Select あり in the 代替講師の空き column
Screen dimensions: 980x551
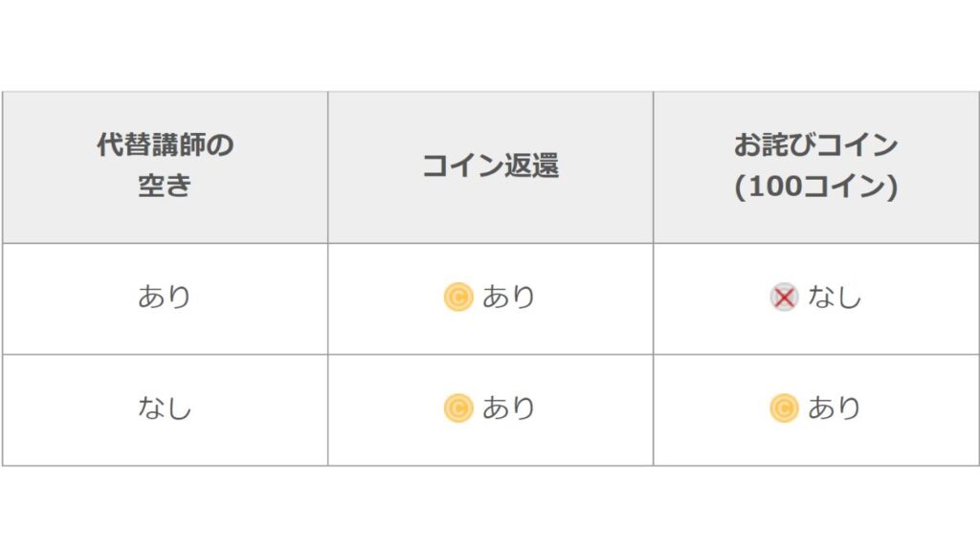[x=165, y=297]
